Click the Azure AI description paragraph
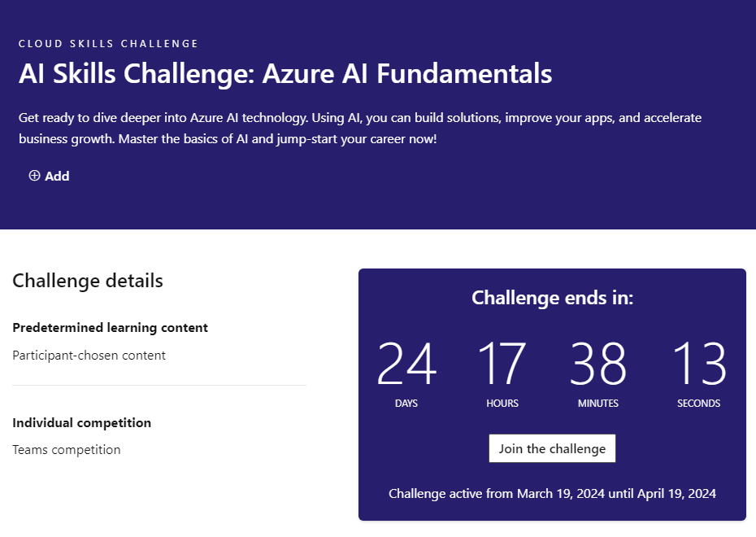 pyautogui.click(x=359, y=129)
